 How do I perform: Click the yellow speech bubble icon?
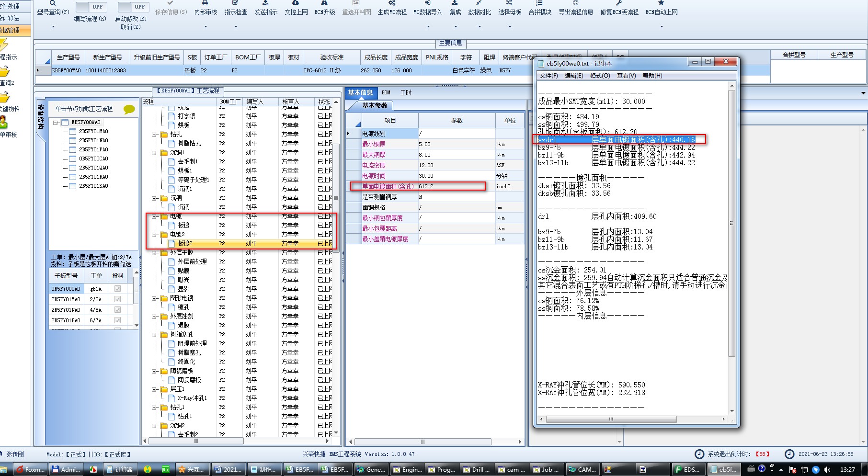click(129, 109)
